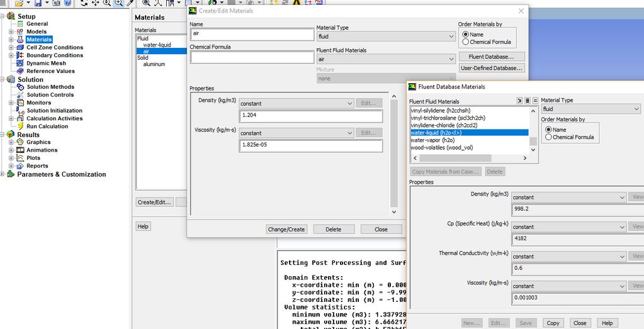Viewport: 644px width, 329px height.
Task: Collapse the Solution tree section
Action: pos(2,79)
